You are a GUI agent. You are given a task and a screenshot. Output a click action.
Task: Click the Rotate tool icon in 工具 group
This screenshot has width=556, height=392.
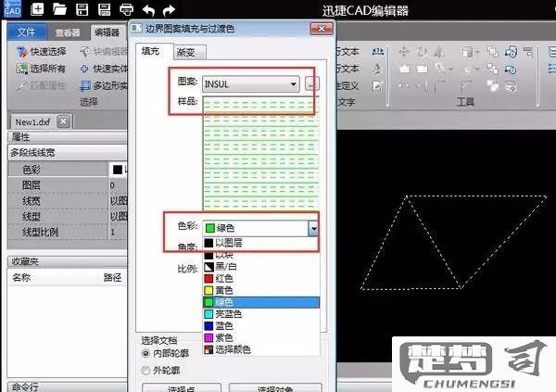point(422,52)
